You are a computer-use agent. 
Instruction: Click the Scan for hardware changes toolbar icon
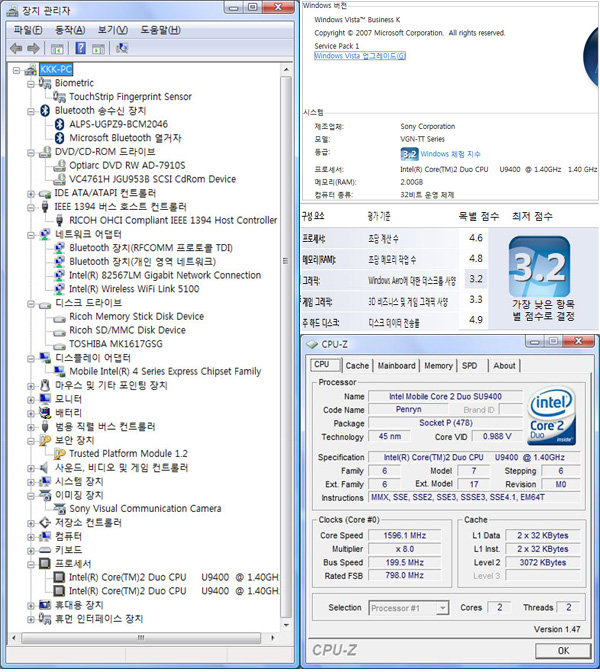[122, 48]
